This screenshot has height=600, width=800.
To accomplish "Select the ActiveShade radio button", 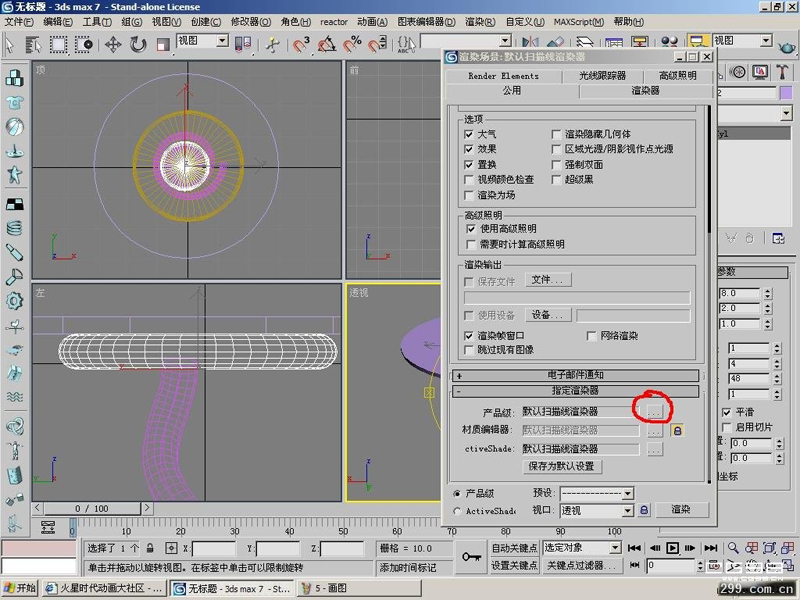I will pyautogui.click(x=457, y=511).
